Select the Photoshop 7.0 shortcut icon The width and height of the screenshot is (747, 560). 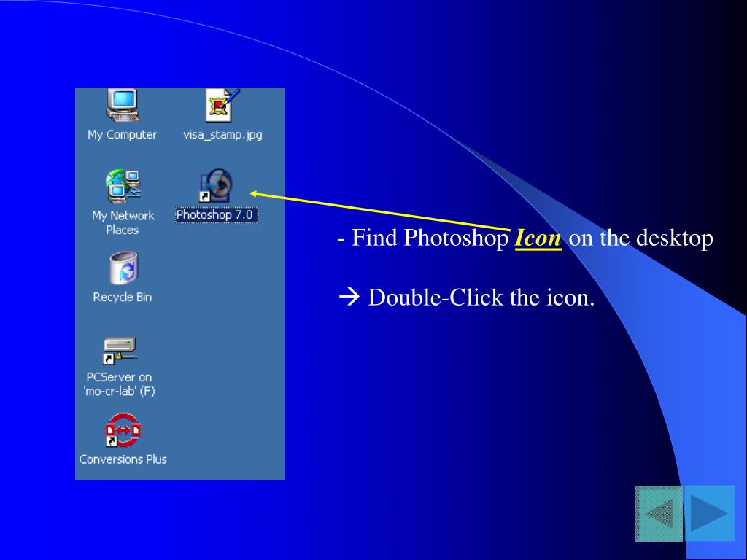(216, 185)
